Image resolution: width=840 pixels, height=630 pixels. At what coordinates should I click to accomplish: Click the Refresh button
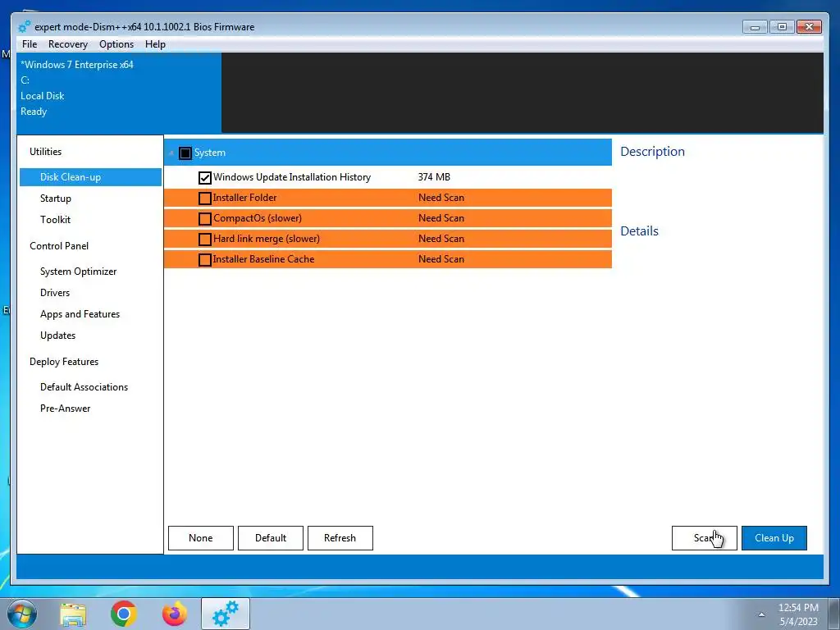[x=340, y=538]
